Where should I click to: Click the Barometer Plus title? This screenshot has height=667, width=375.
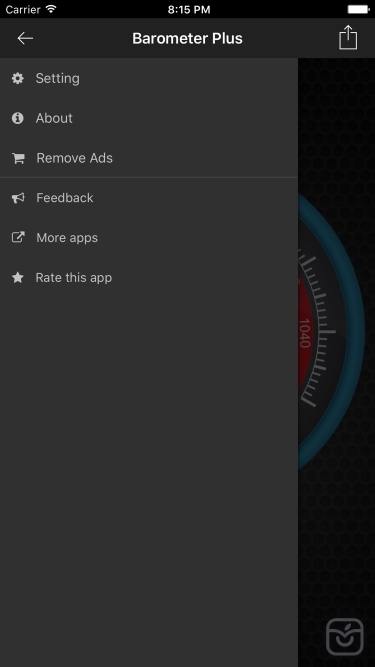187,38
